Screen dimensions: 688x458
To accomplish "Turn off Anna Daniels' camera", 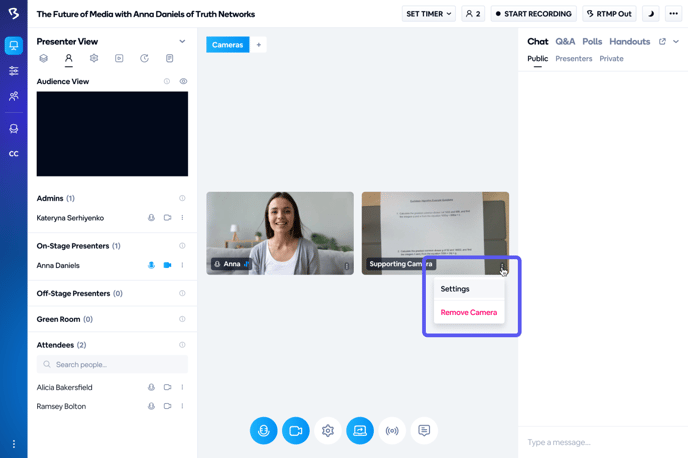I will point(167,265).
